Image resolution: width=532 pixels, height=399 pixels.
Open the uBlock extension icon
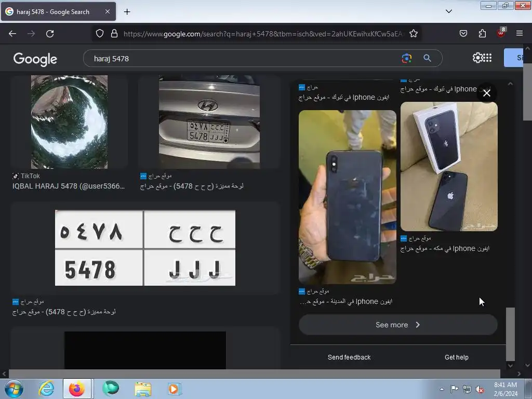tap(501, 33)
